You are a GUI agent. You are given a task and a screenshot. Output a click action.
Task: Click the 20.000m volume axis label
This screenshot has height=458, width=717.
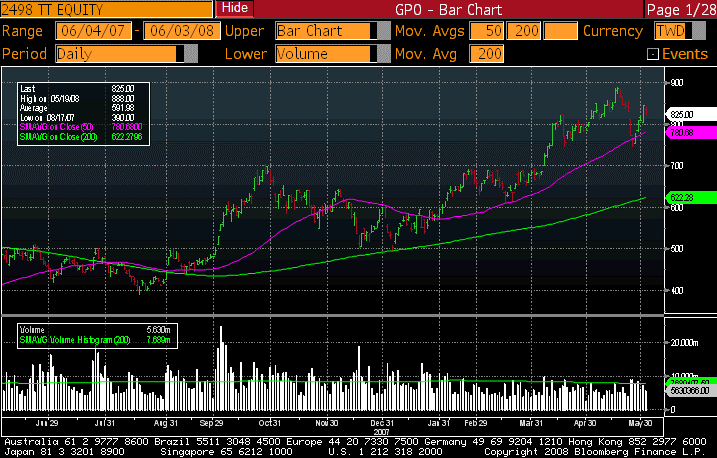pyautogui.click(x=684, y=342)
